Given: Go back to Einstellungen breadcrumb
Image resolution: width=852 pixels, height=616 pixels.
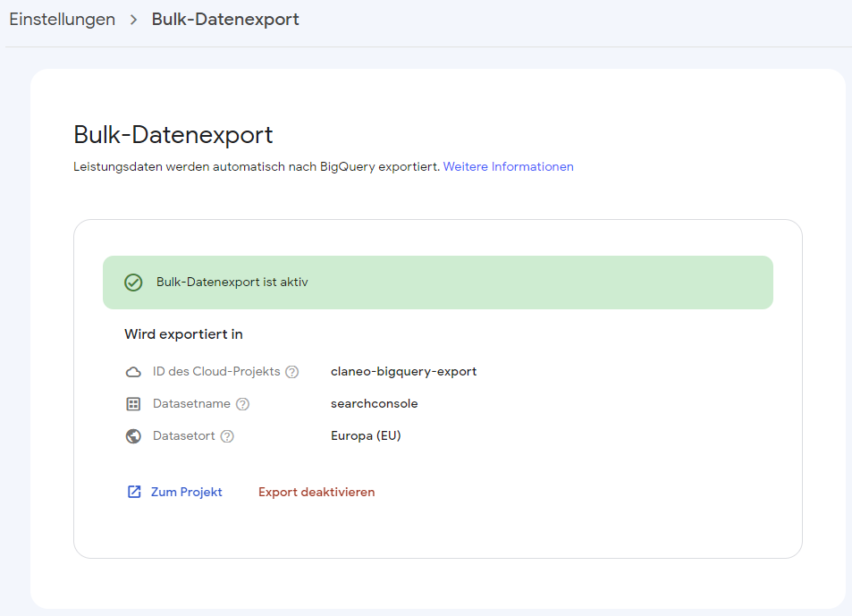Looking at the screenshot, I should click(62, 20).
